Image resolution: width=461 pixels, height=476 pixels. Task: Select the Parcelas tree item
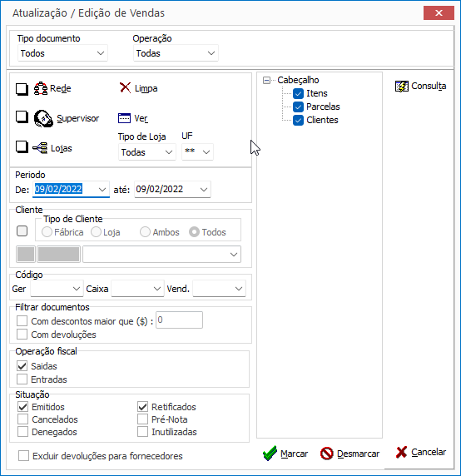point(323,107)
